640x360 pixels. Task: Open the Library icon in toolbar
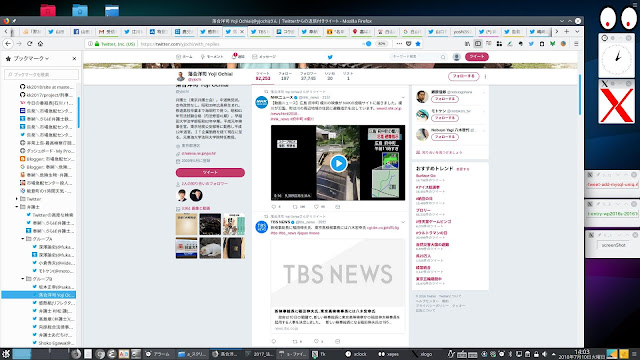click(467, 44)
